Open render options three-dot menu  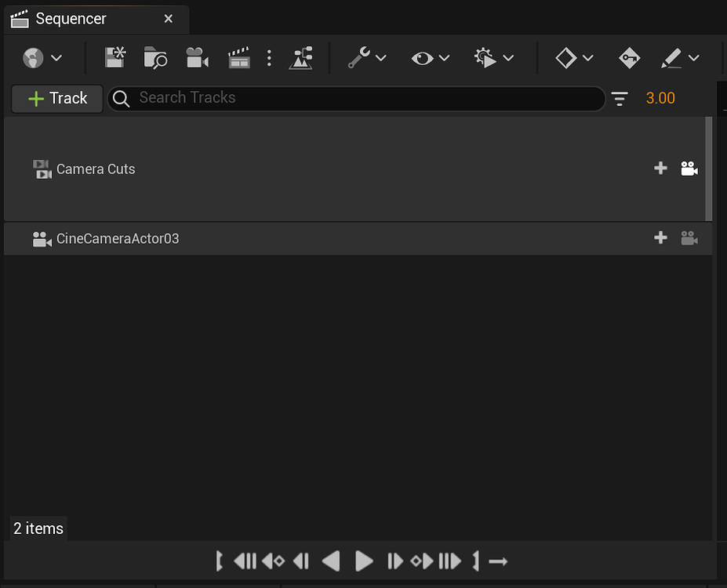269,58
